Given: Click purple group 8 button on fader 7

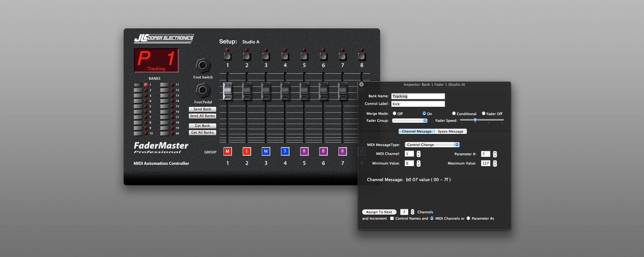Looking at the screenshot, I should click(342, 151).
